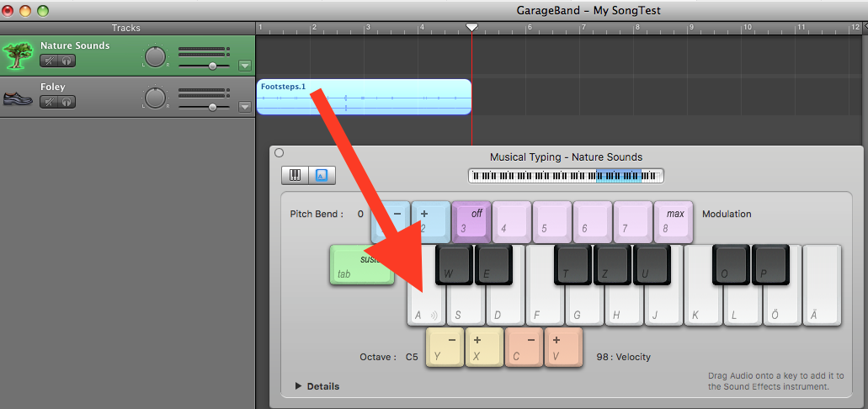The image size is (868, 409).
Task: Switch to the piano keyboard view button
Action: (x=295, y=175)
